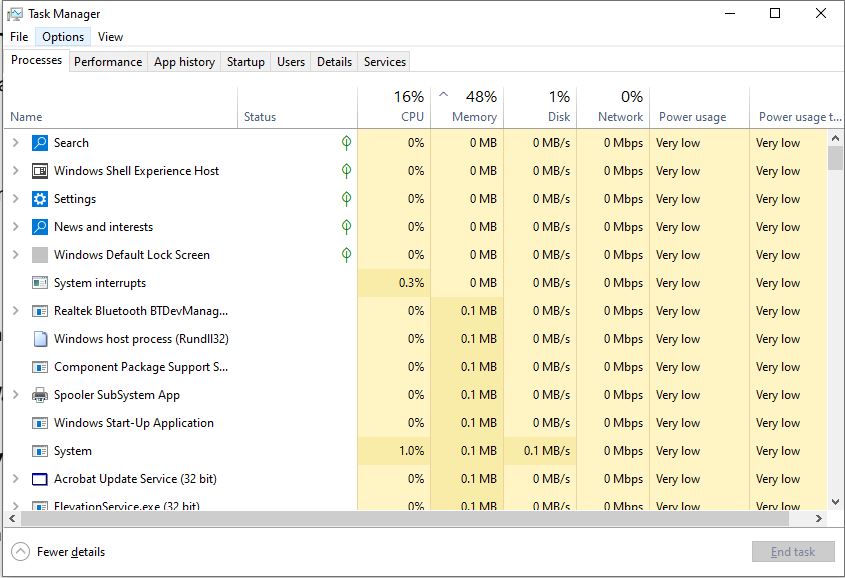Click the Windows Start-Up Application icon

(40, 423)
